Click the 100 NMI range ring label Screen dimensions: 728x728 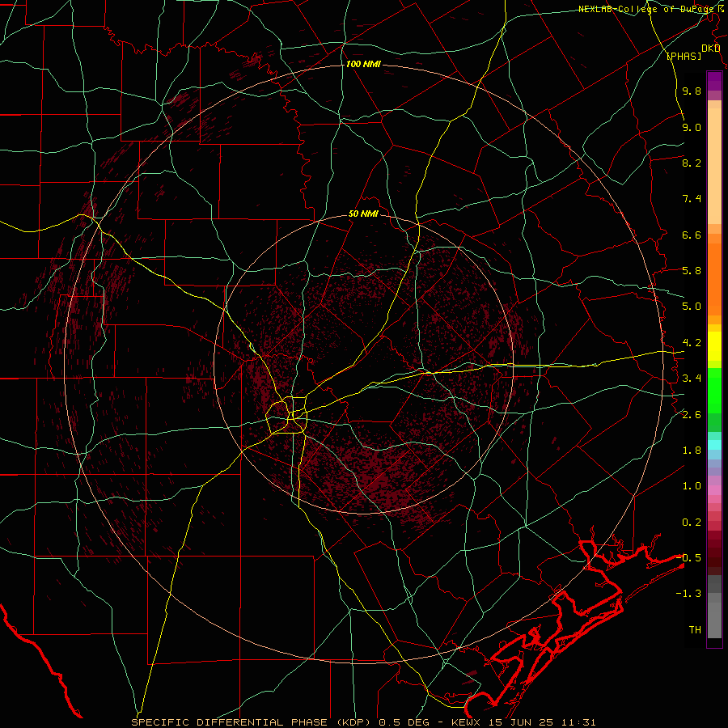[x=363, y=64]
